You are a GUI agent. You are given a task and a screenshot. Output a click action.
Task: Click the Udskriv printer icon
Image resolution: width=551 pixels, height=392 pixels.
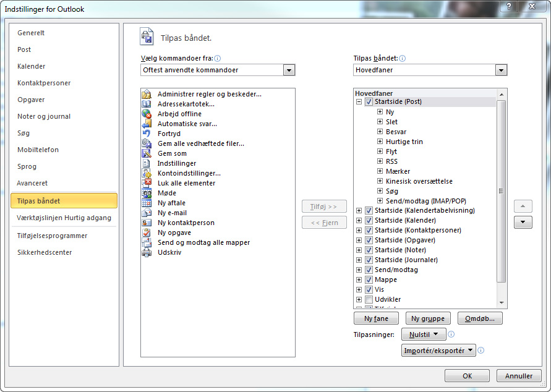point(147,252)
